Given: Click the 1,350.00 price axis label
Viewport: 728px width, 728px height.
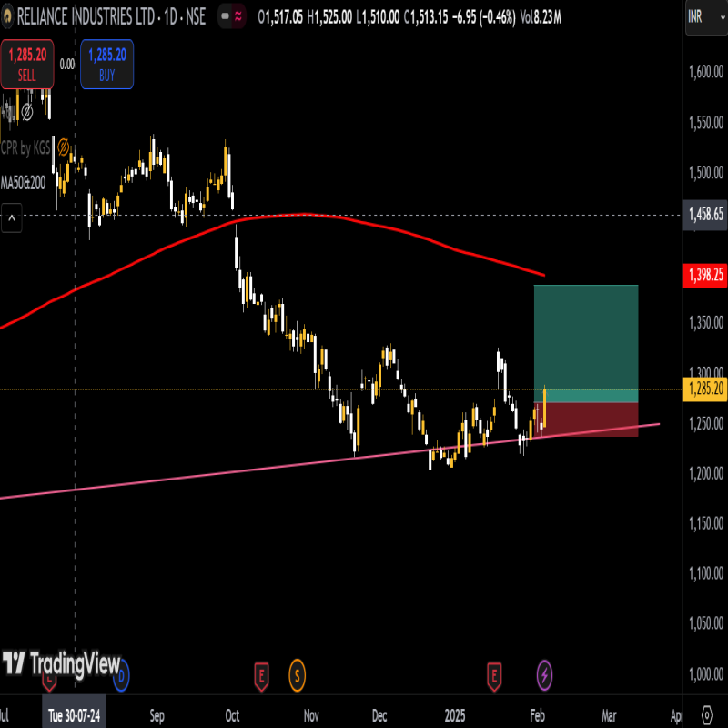Looking at the screenshot, I should pos(706,322).
